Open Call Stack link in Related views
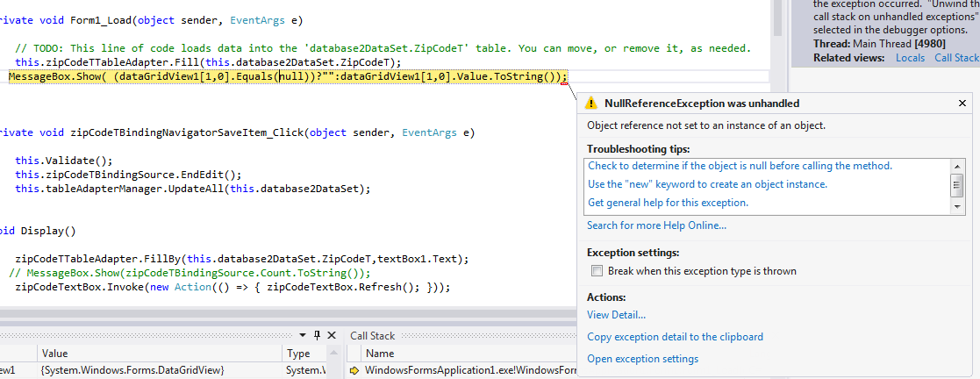The image size is (980, 379). click(x=955, y=58)
